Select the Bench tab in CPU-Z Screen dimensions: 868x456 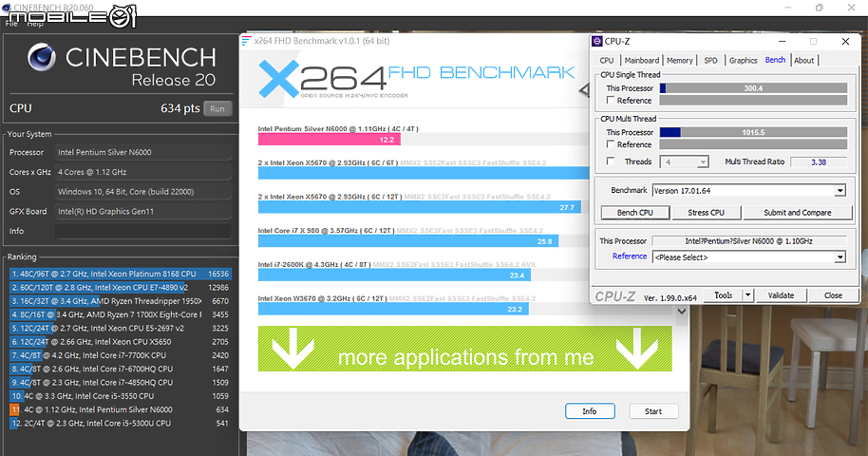coord(775,60)
